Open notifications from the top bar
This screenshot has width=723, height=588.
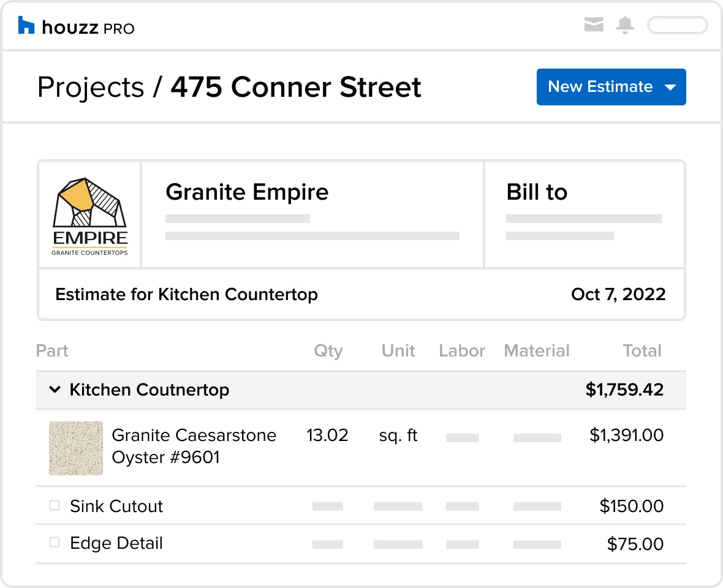tap(625, 25)
